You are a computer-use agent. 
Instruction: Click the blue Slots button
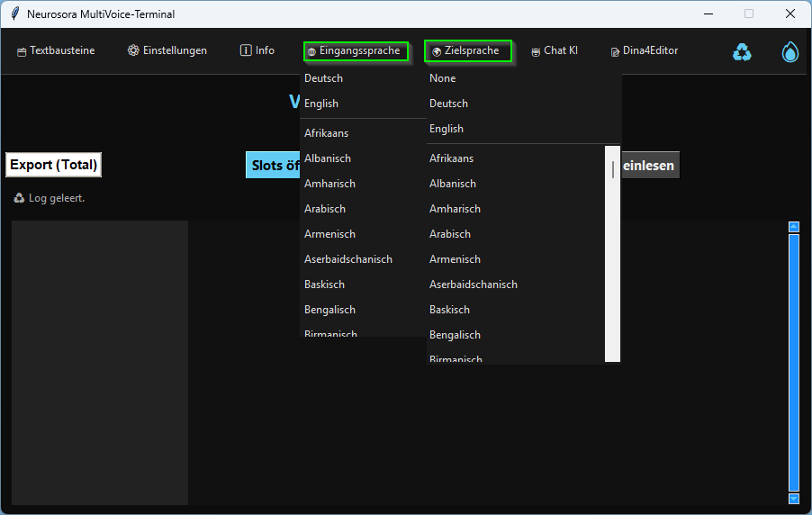(x=273, y=166)
